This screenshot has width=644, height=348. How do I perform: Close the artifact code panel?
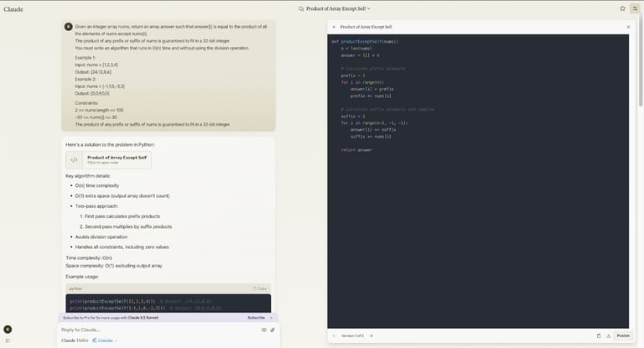(x=628, y=27)
